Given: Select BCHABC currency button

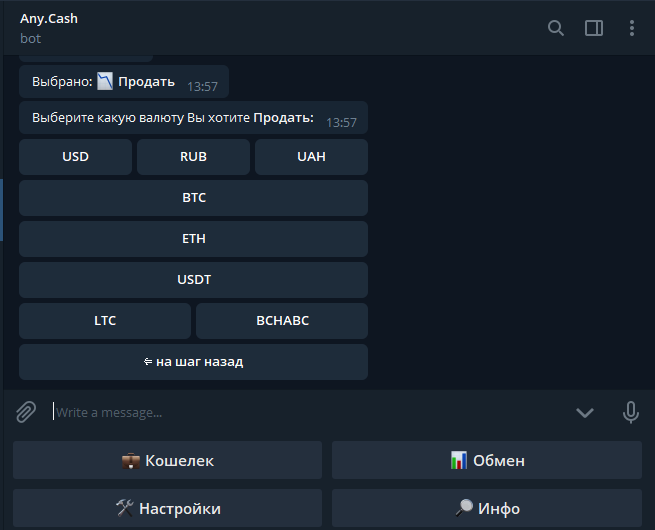Looking at the screenshot, I should (x=282, y=321).
